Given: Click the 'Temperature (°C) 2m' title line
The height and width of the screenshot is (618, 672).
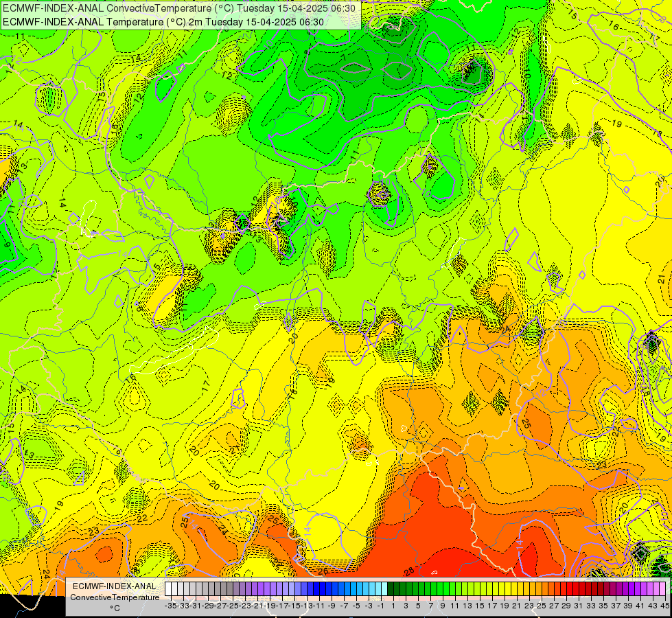Looking at the screenshot, I should point(163,22).
